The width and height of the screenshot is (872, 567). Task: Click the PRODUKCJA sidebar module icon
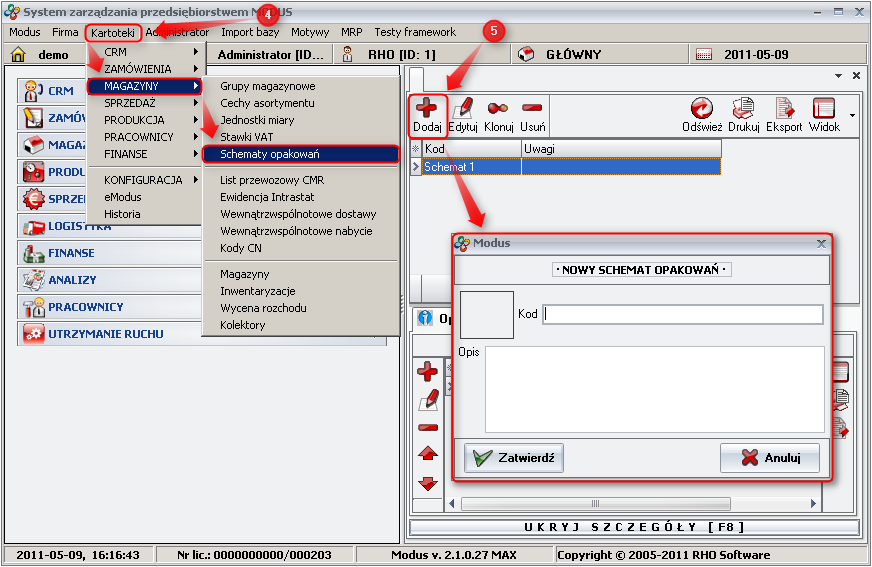[33, 172]
